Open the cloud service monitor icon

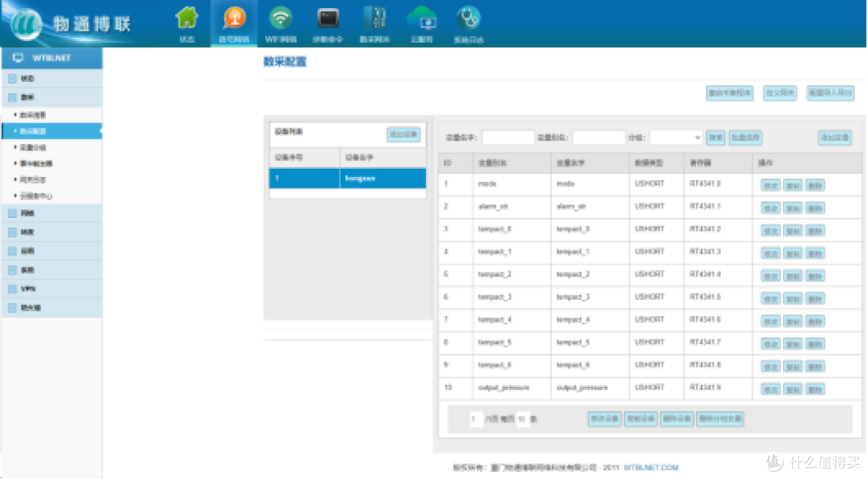point(422,18)
